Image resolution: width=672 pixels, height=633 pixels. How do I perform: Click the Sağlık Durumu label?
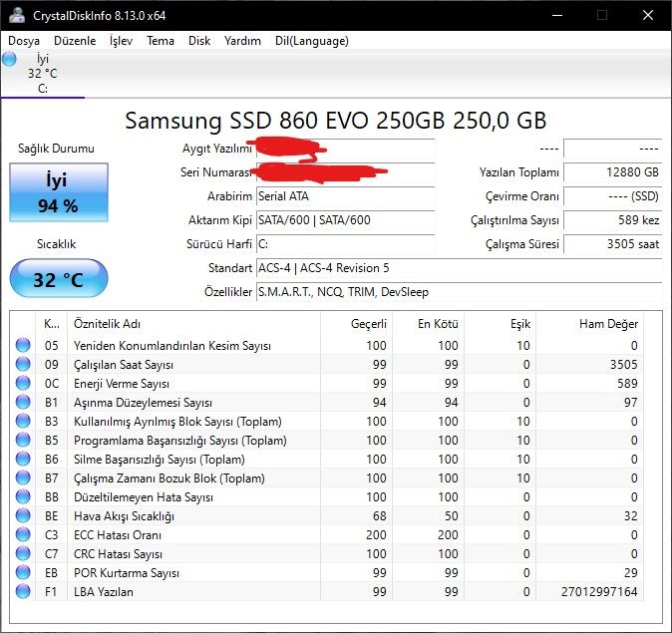[56, 149]
